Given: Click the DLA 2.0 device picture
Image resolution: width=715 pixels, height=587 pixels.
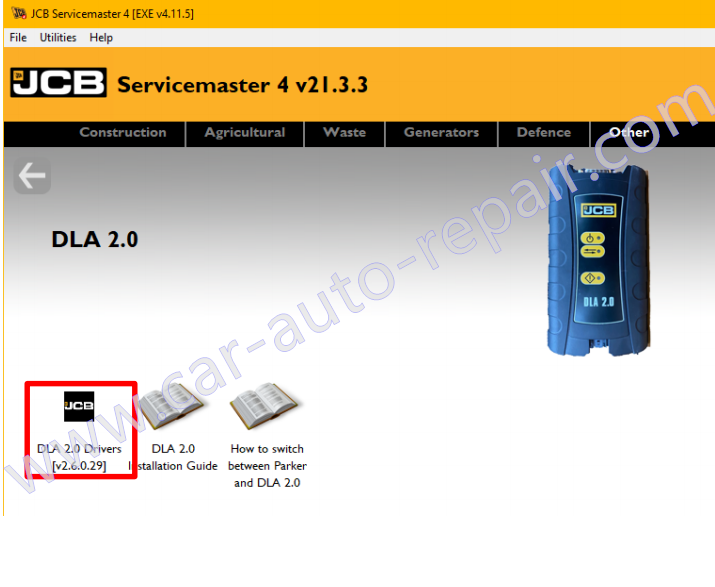Looking at the screenshot, I should tap(598, 260).
